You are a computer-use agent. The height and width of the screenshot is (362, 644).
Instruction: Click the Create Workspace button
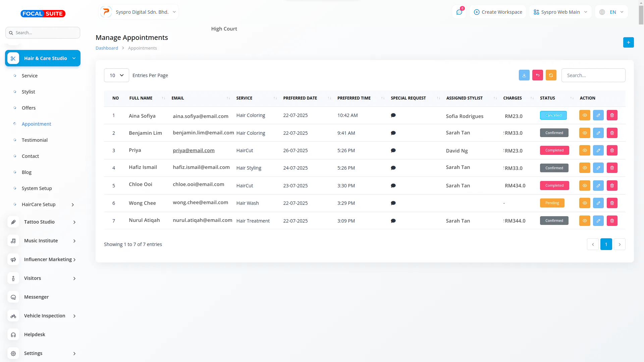click(x=498, y=12)
